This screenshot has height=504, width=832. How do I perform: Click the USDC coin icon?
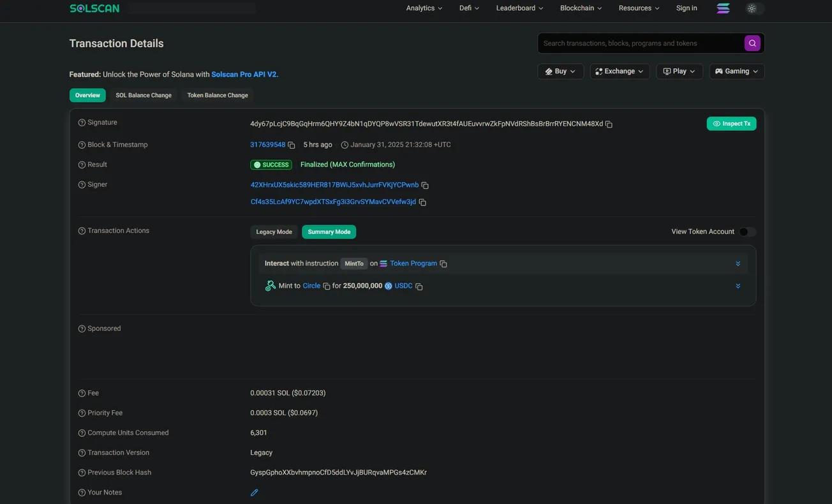pyautogui.click(x=389, y=286)
